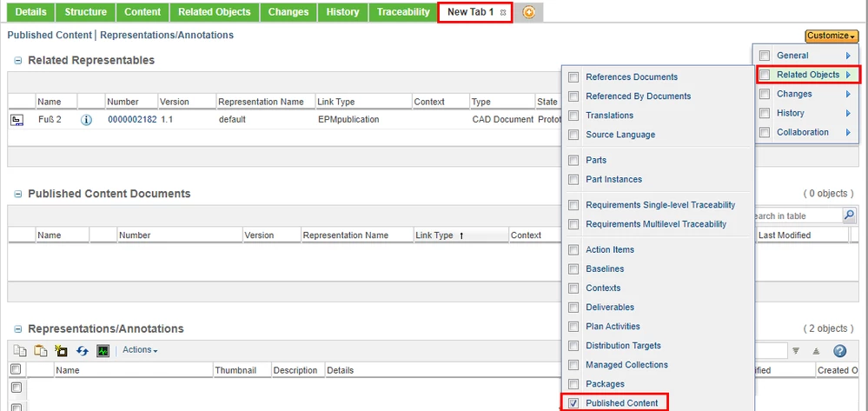The width and height of the screenshot is (868, 411).
Task: Collapse the Related Representables section
Action: point(17,60)
